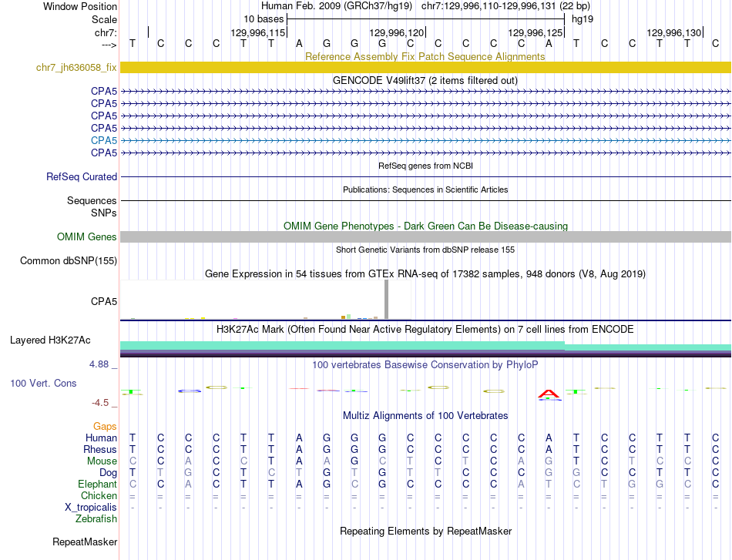Select the RepeatMasker track label
The image size is (732, 560).
click(85, 542)
